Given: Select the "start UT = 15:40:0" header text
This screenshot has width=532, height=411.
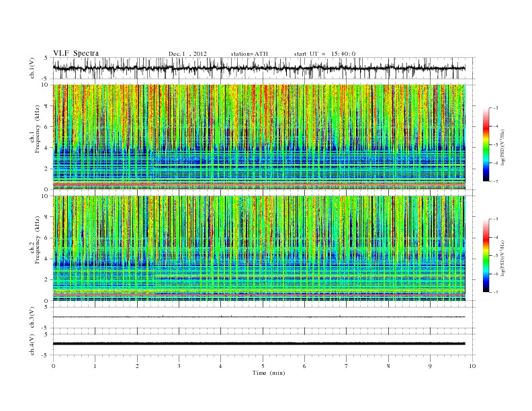Looking at the screenshot, I should [324, 54].
